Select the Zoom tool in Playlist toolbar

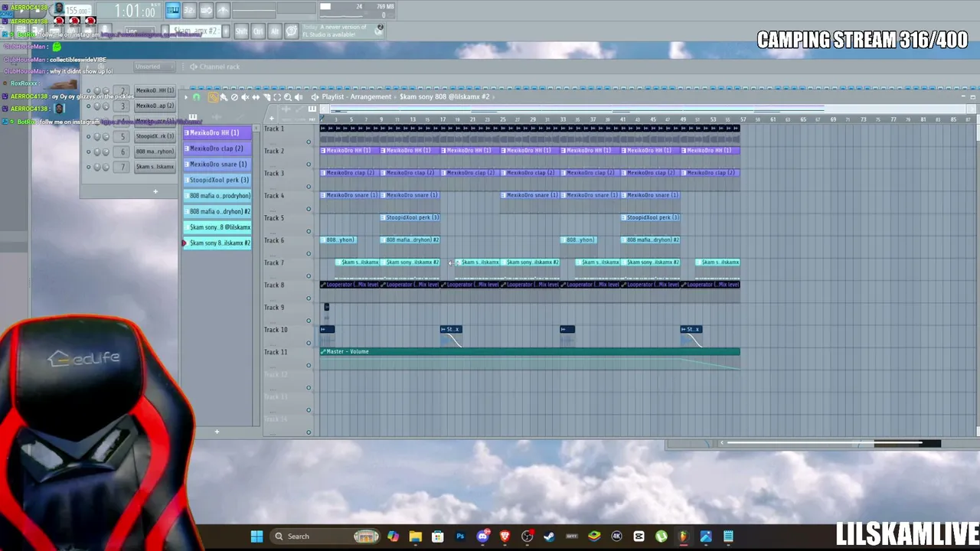288,97
